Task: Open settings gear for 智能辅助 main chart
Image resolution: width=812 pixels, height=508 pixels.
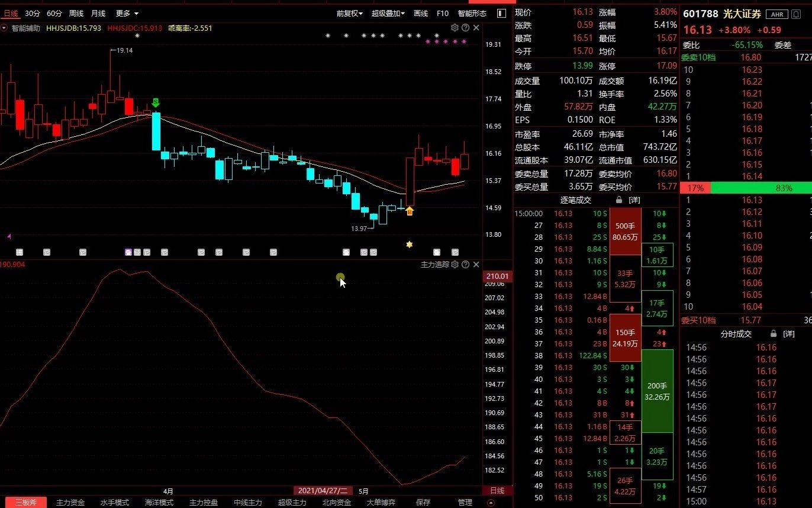Action: 455,28
